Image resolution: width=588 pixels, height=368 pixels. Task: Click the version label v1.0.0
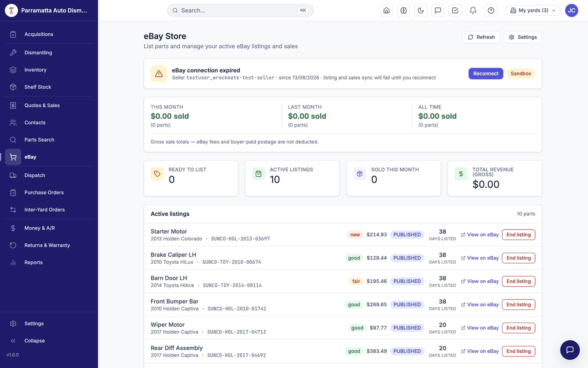point(12,355)
